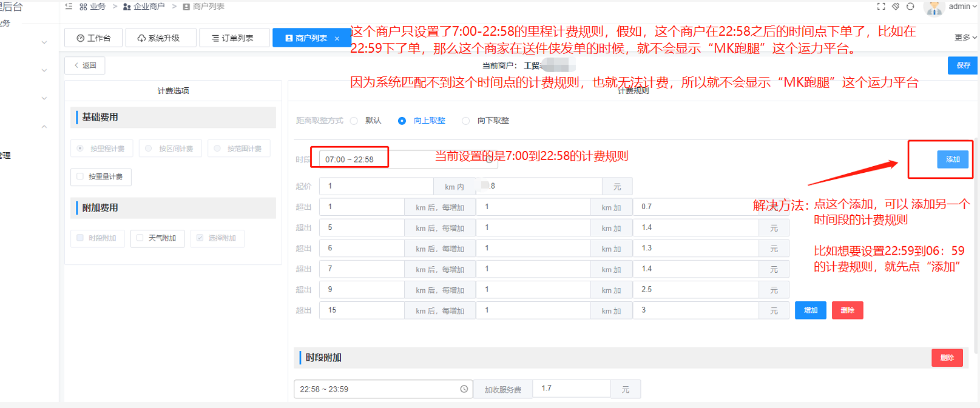Viewport: 980px width, 408px height.
Task: Select the 商户列表 tab
Action: coord(311,38)
